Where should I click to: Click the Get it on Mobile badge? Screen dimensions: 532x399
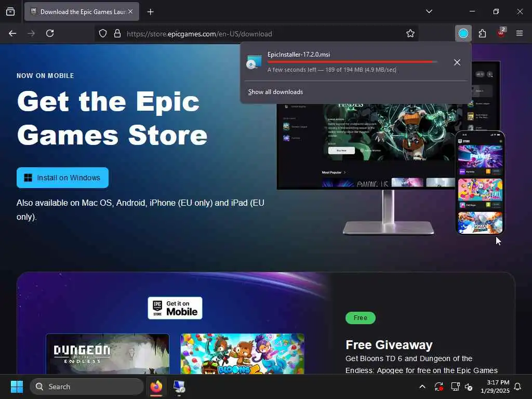(175, 308)
